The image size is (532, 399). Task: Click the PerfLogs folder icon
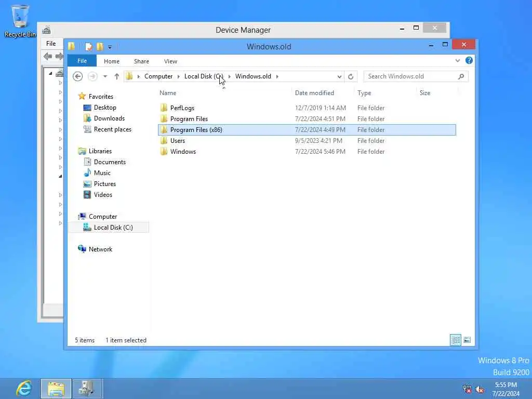(164, 108)
